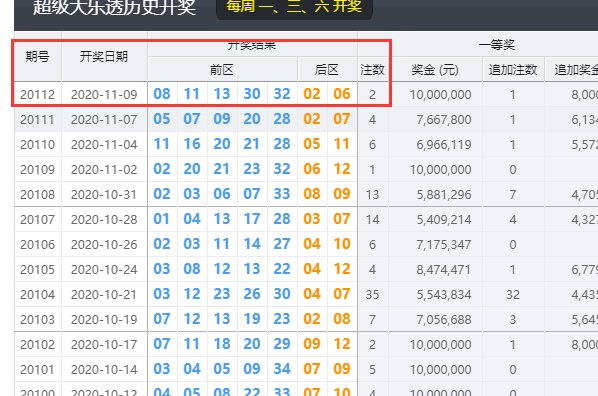Screen dimensions: 598x396
Task: Click blue number 17 in issue 20107
Action: (x=252, y=219)
